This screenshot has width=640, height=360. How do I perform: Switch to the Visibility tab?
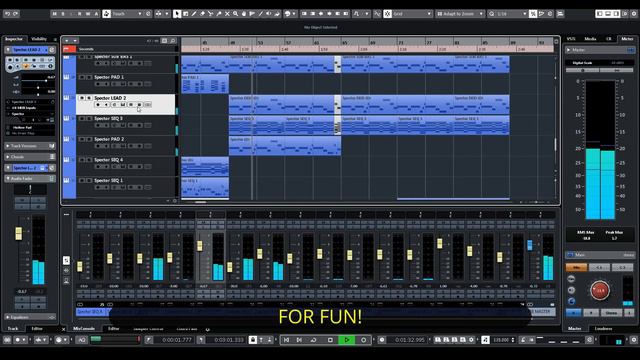(39, 39)
